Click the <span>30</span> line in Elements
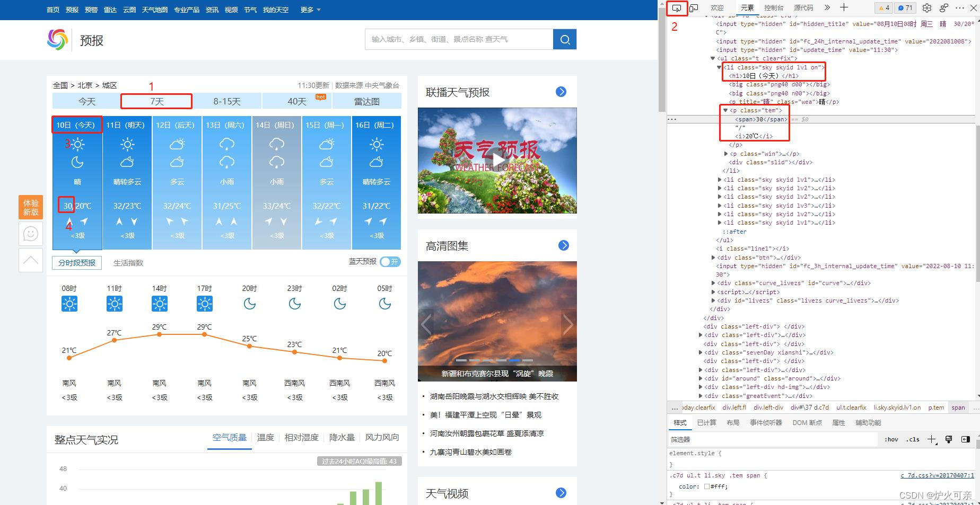980x505 pixels. click(x=761, y=119)
